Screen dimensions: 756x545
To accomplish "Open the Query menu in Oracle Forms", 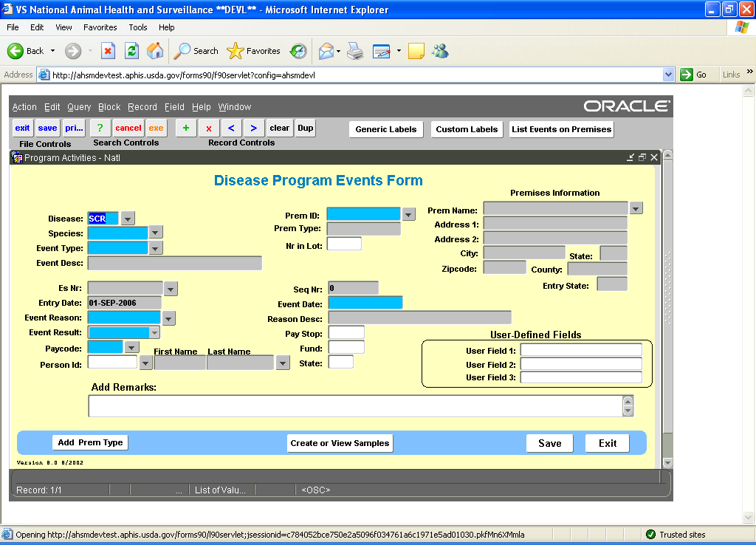I will click(x=79, y=107).
